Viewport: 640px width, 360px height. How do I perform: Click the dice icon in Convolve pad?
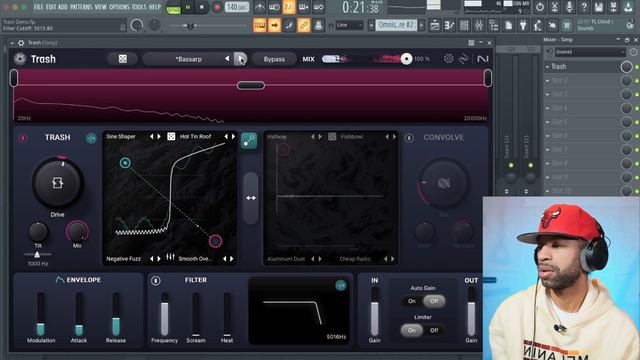[332, 136]
